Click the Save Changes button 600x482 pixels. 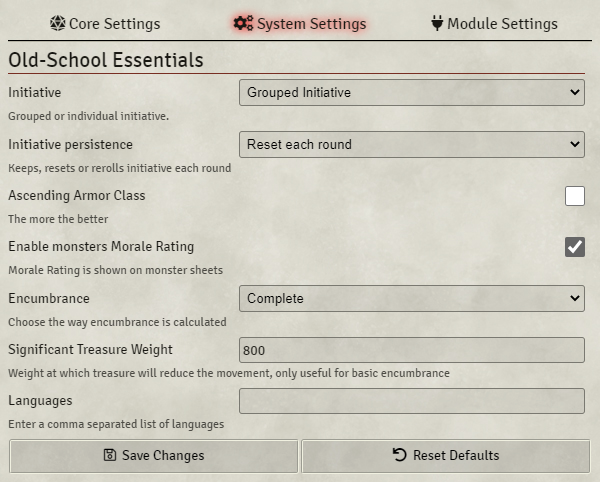tap(153, 456)
